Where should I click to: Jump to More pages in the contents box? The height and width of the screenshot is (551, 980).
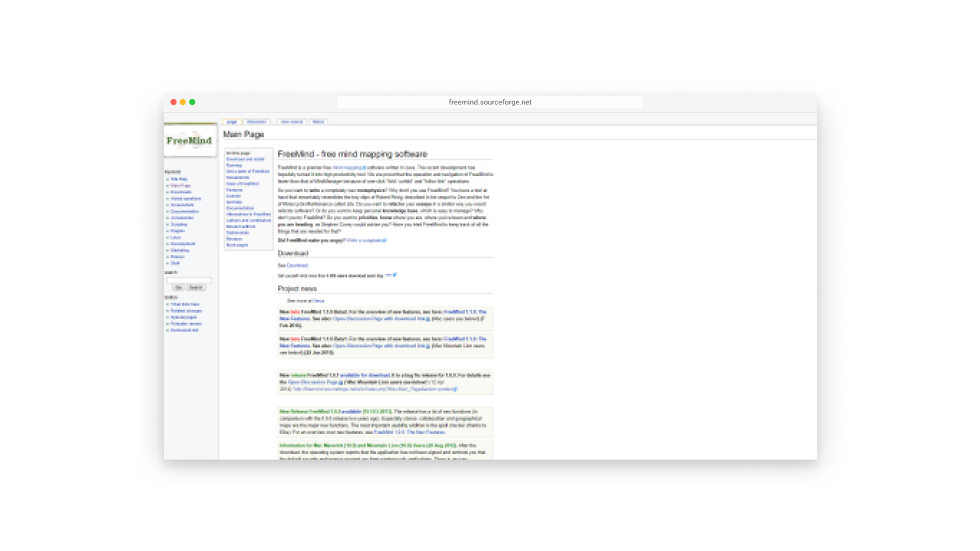coord(237,245)
